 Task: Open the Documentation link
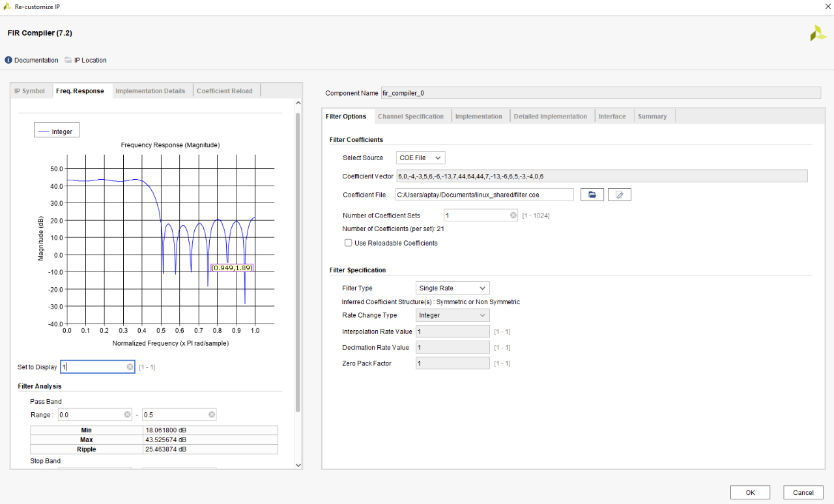click(36, 60)
